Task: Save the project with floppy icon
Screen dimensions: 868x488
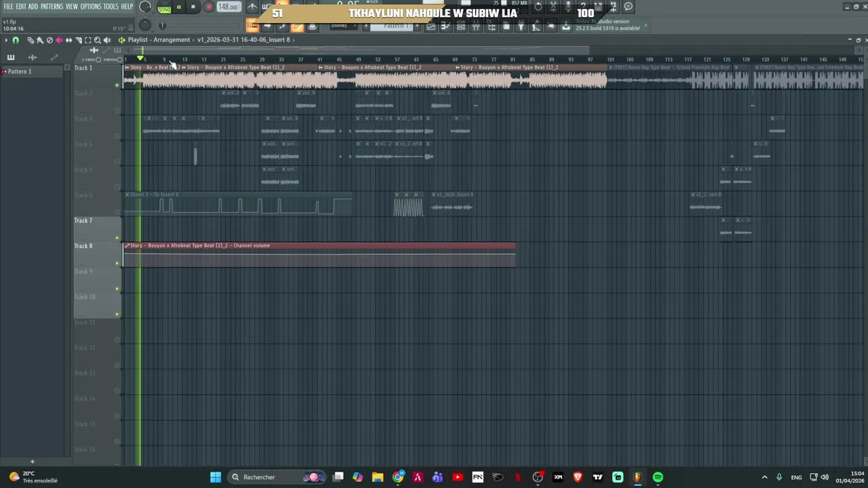Action: 597,7
